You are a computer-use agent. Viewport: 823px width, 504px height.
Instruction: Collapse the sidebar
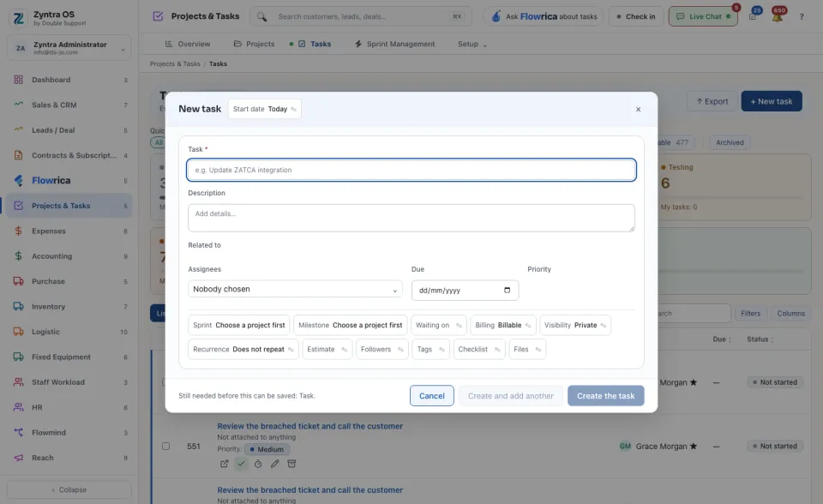click(69, 489)
